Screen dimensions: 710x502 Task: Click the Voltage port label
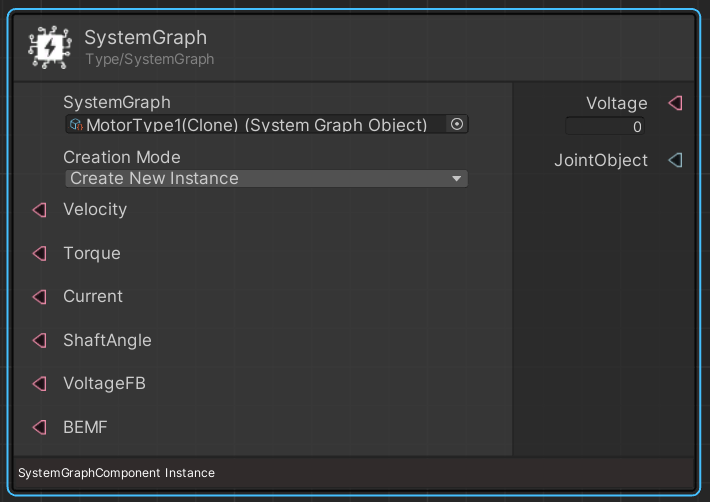point(617,104)
